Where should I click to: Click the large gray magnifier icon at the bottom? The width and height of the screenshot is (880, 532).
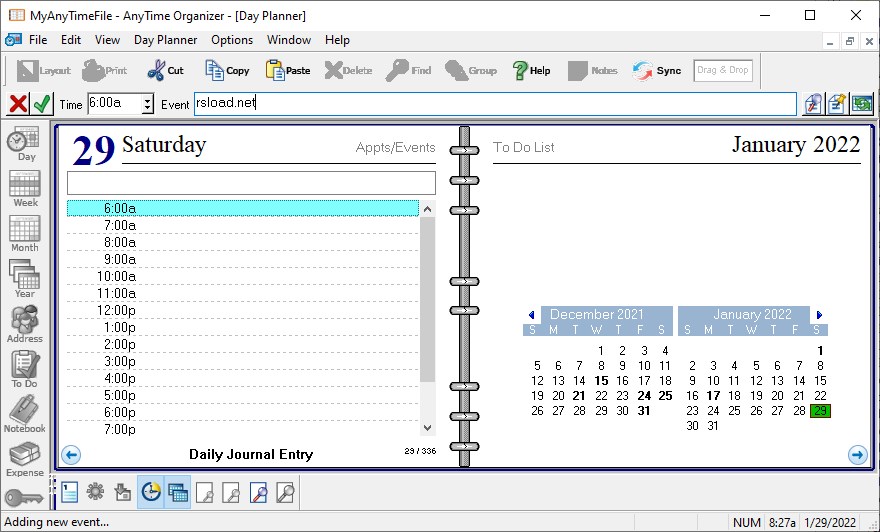(285, 493)
